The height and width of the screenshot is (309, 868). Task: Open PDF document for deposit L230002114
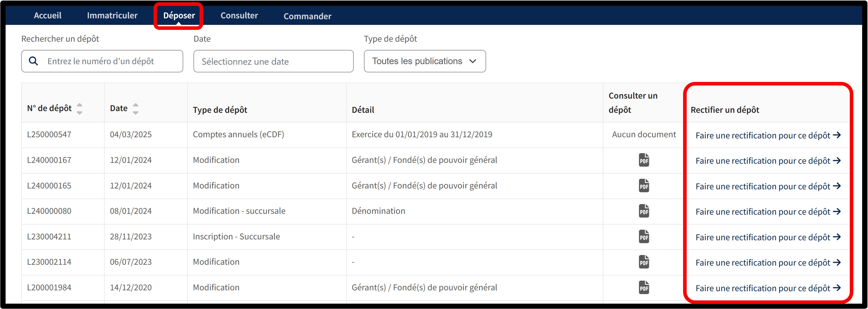click(644, 262)
